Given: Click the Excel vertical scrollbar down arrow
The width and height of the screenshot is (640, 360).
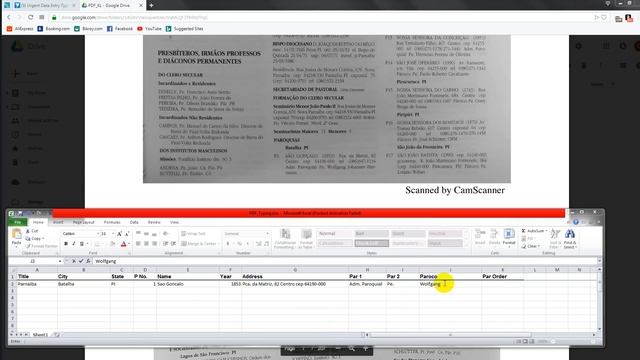Looking at the screenshot, I should [599, 329].
